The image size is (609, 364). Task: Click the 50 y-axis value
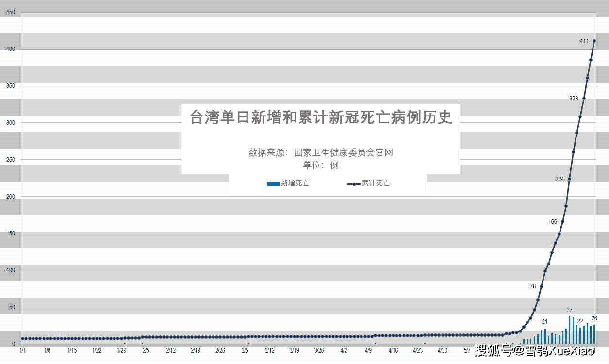pyautogui.click(x=13, y=307)
